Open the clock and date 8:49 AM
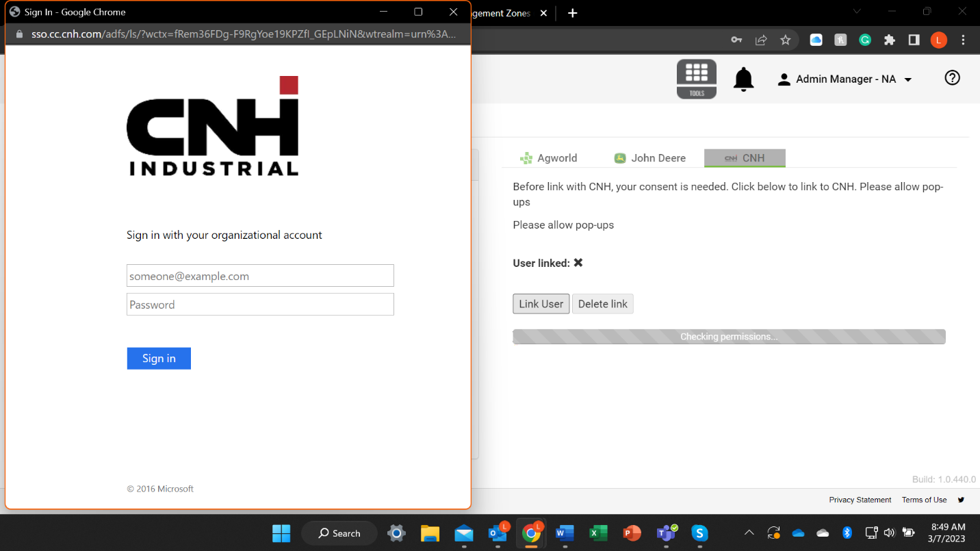 click(948, 533)
